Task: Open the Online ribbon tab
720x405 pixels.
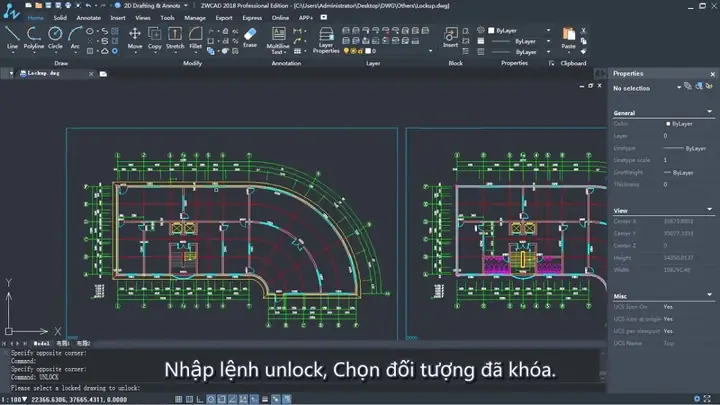Action: [x=280, y=18]
